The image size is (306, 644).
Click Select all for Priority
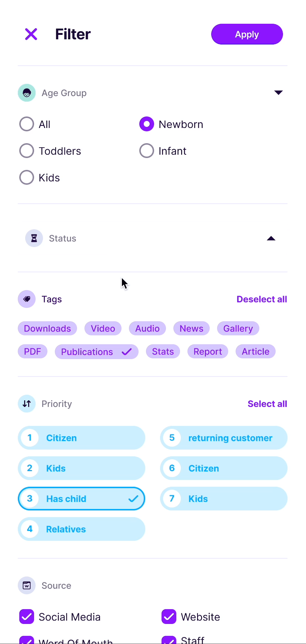coord(267,404)
